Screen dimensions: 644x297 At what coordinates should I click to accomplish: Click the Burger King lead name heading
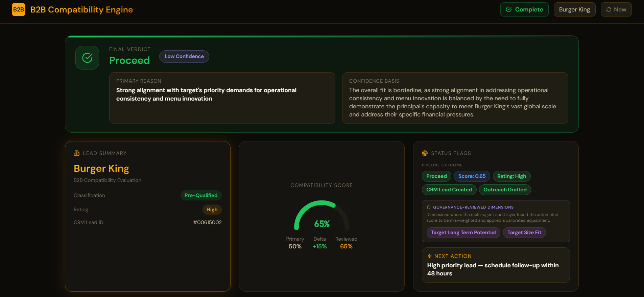point(101,168)
